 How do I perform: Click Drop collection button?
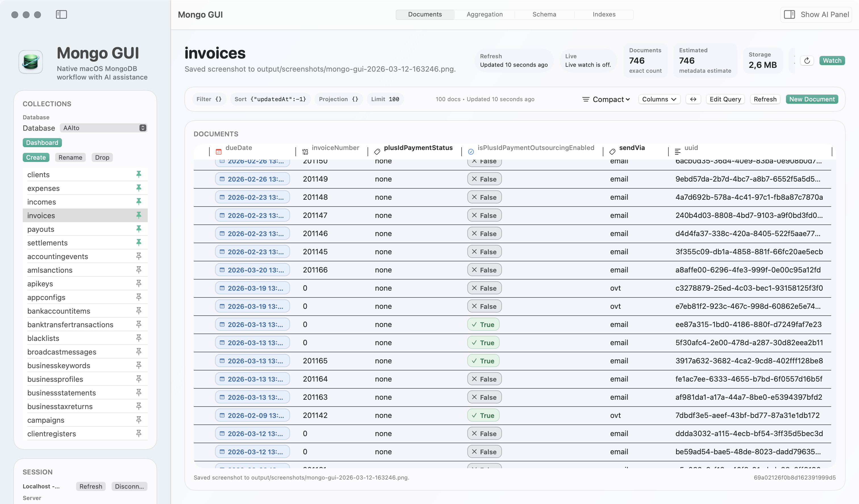click(102, 158)
